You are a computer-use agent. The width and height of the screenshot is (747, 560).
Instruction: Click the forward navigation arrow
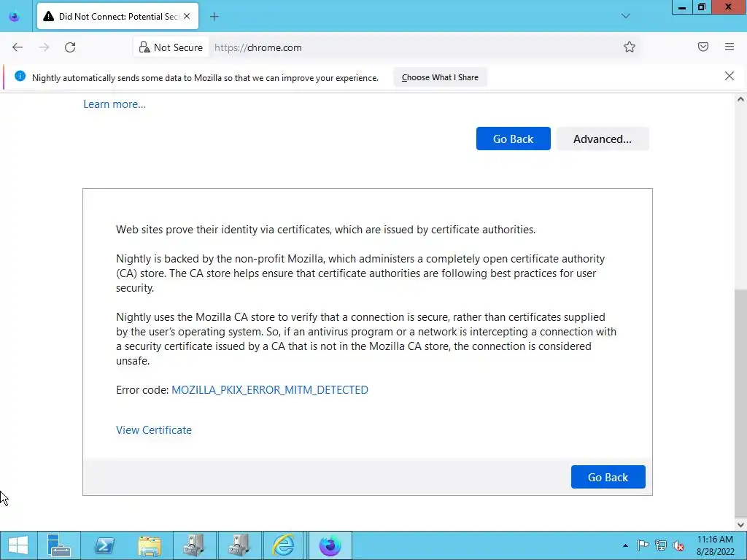point(44,47)
